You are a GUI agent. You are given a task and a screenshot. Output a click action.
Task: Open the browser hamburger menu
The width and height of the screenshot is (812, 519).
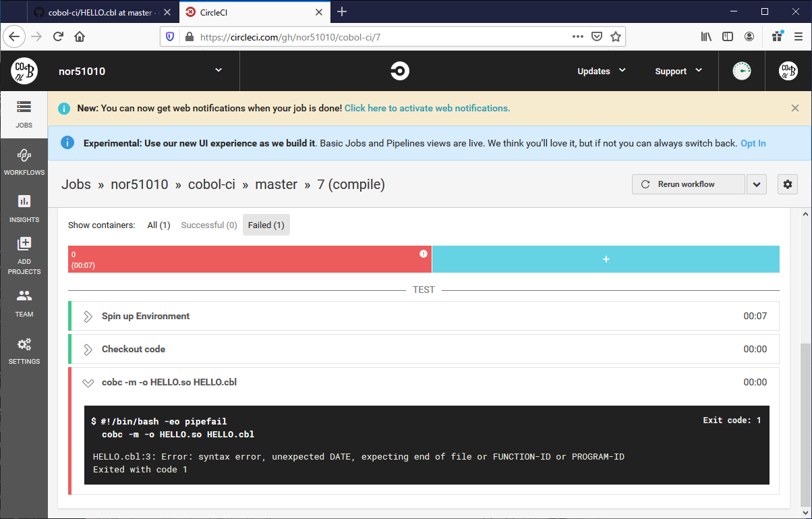pyautogui.click(x=798, y=36)
